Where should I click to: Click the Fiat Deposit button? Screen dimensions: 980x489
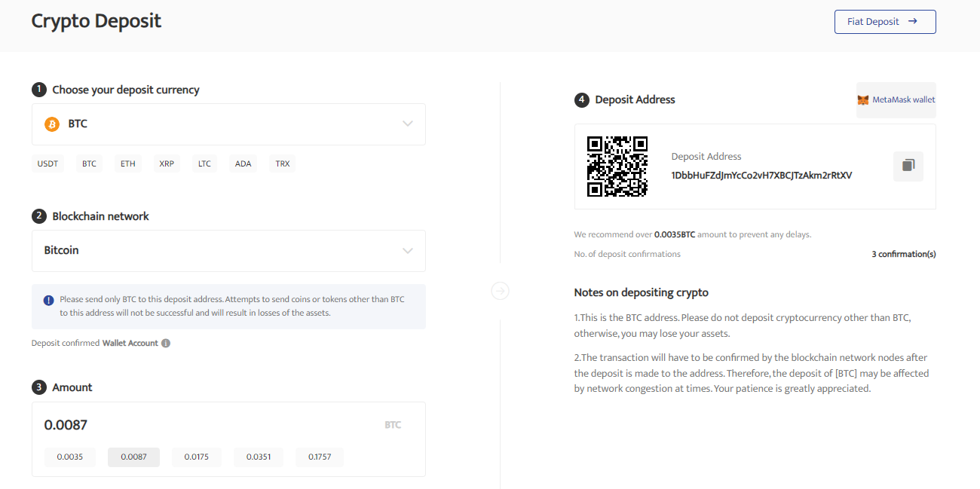point(885,22)
